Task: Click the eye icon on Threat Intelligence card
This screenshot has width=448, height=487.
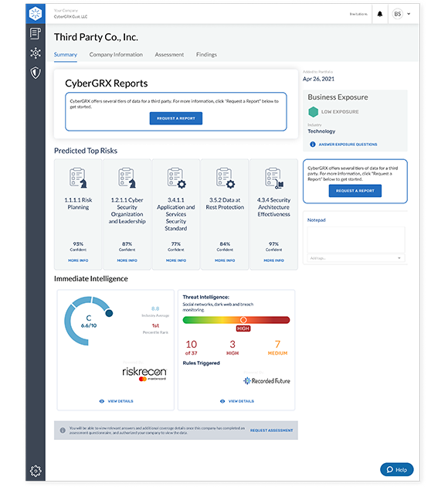Action: [x=222, y=401]
